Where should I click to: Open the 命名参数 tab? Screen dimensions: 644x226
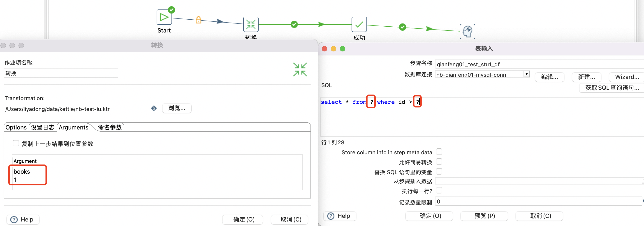tap(110, 127)
